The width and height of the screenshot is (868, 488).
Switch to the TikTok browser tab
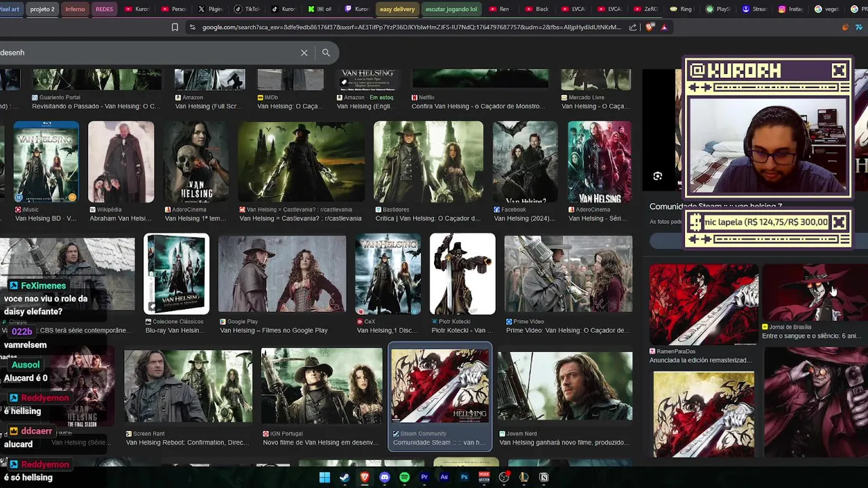point(247,9)
